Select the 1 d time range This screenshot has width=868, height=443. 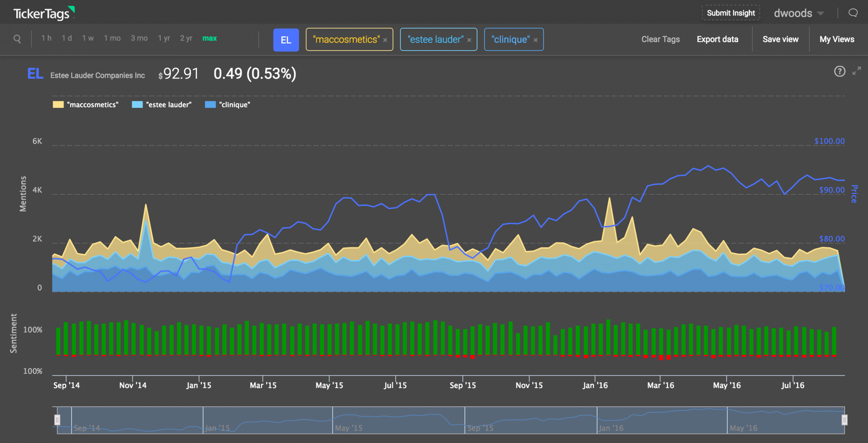click(67, 38)
